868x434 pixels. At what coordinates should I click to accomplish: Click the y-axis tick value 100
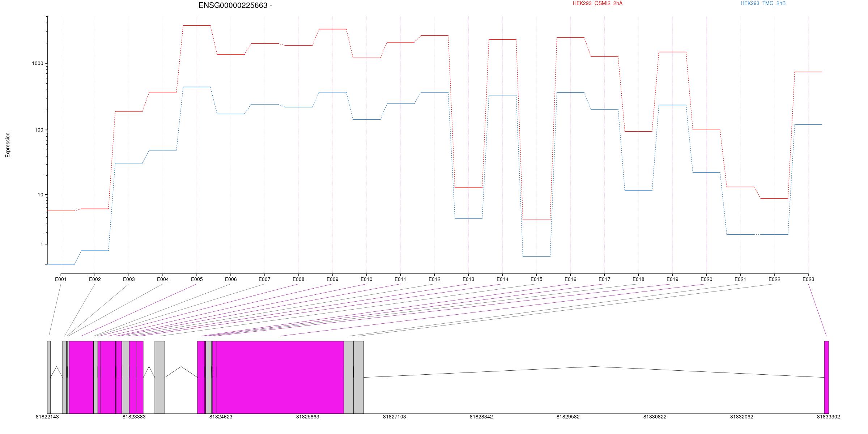tap(39, 130)
